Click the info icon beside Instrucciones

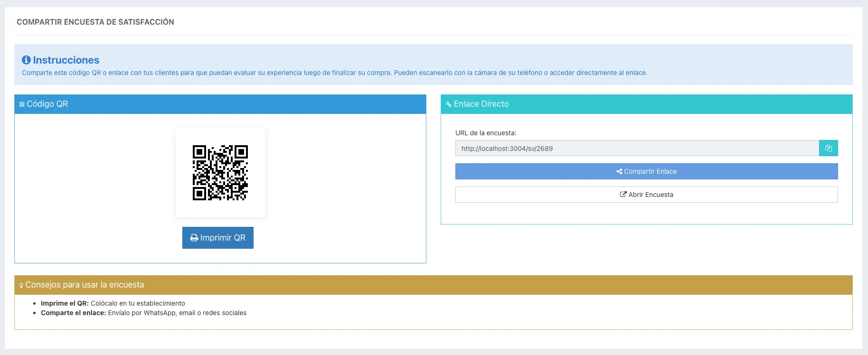click(x=26, y=60)
